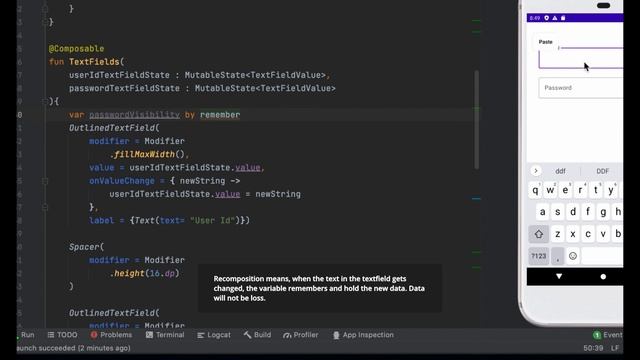Tap the s key on keyboard

(558, 212)
